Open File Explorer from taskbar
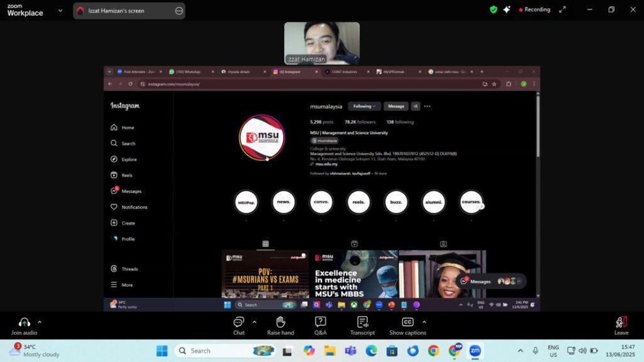The image size is (644, 362). 330,351
